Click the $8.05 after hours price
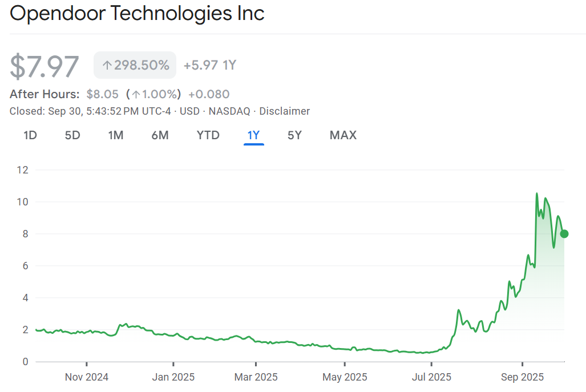This screenshot has height=392, width=586. [102, 94]
